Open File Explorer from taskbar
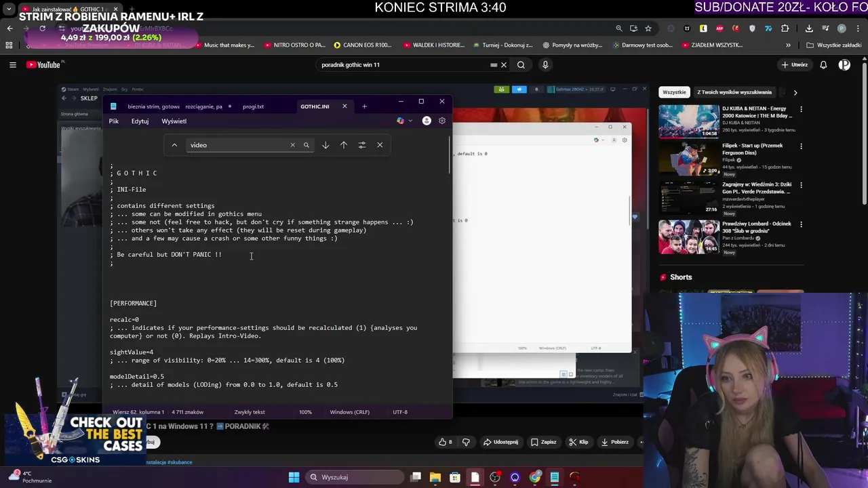This screenshot has width=868, height=488. click(x=435, y=477)
